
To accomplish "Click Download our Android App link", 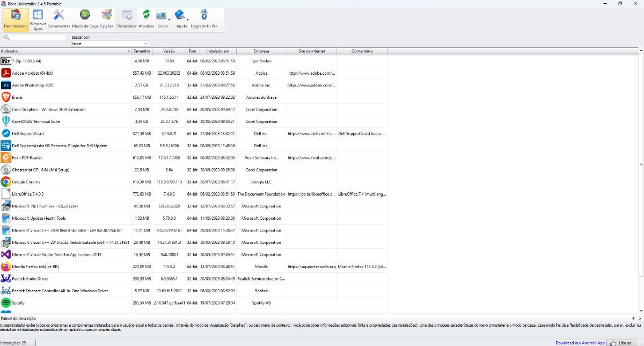I will pos(580,343).
